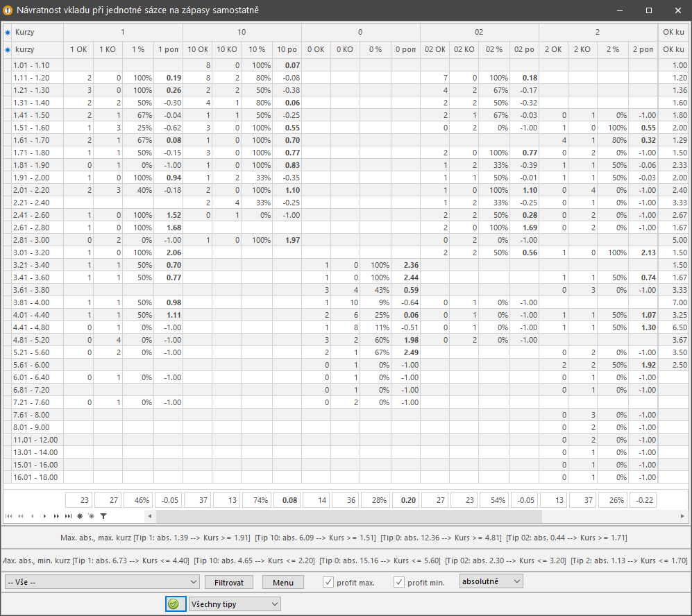Jump to last record in navigator
The height and width of the screenshot is (616, 692).
click(x=68, y=516)
